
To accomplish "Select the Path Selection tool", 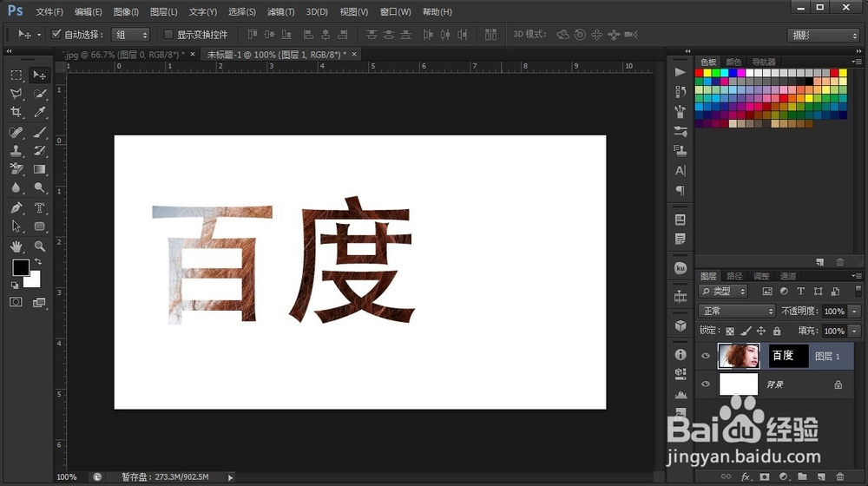I will pyautogui.click(x=16, y=226).
